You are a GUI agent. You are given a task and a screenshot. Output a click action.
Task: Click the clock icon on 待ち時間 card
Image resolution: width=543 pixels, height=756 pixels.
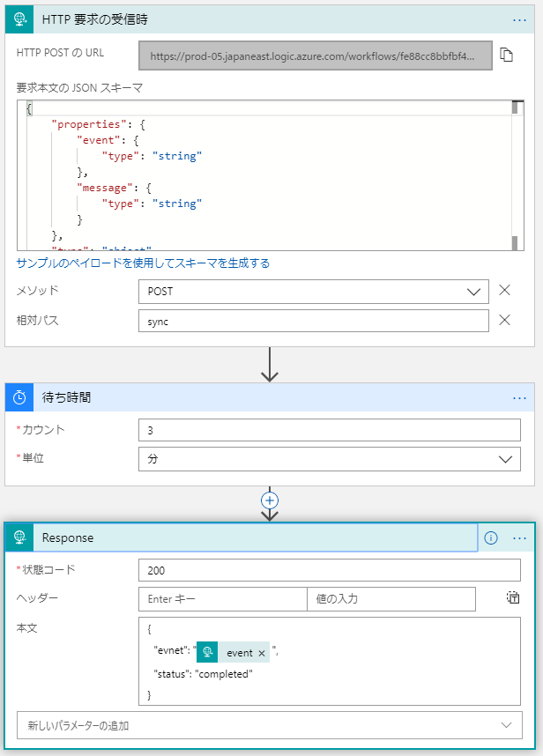19,398
